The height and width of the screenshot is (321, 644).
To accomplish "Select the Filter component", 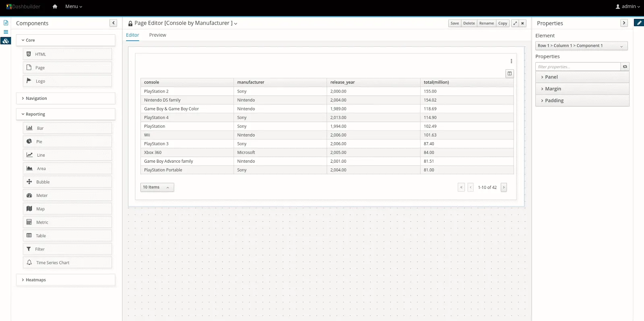I will pos(67,249).
